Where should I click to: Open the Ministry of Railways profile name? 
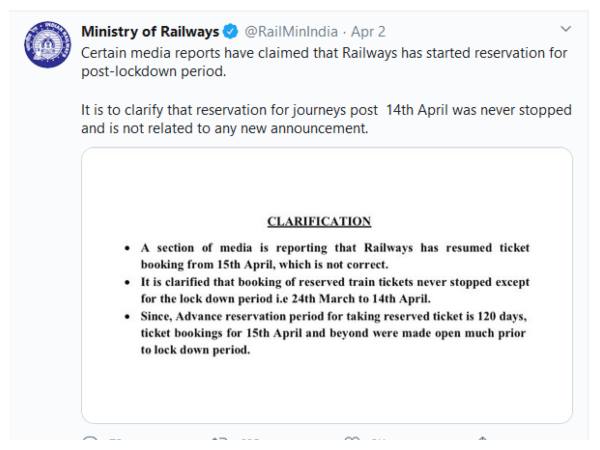click(x=150, y=31)
